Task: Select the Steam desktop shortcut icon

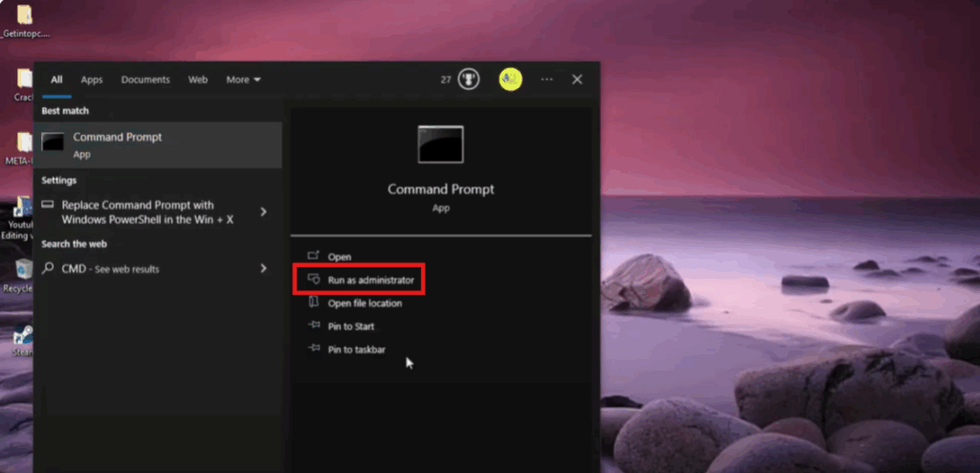Action: pos(23,340)
